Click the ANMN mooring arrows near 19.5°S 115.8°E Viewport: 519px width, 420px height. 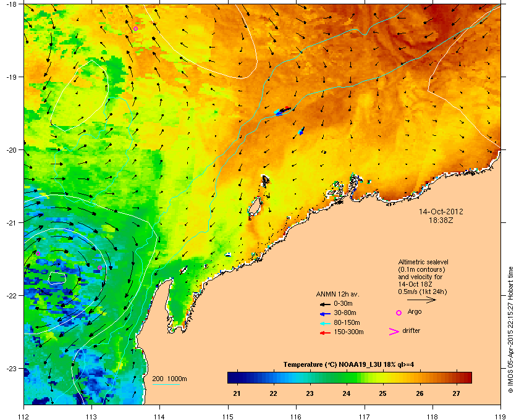coord(283,111)
